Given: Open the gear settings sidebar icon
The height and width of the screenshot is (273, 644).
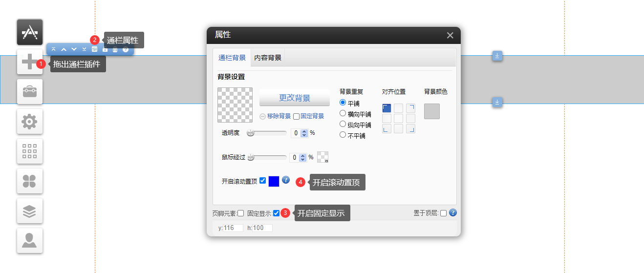Looking at the screenshot, I should click(x=30, y=122).
